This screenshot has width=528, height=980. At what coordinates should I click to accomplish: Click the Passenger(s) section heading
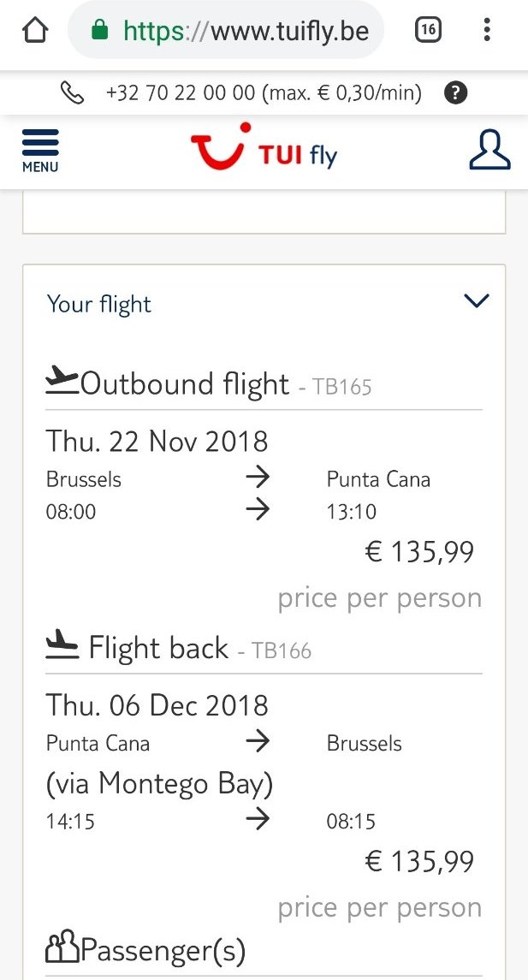(x=163, y=949)
